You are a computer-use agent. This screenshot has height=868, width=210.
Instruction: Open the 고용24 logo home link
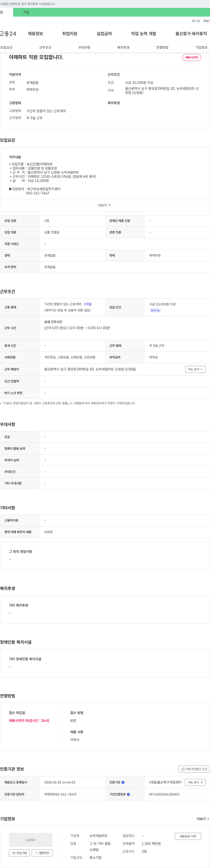(x=8, y=34)
